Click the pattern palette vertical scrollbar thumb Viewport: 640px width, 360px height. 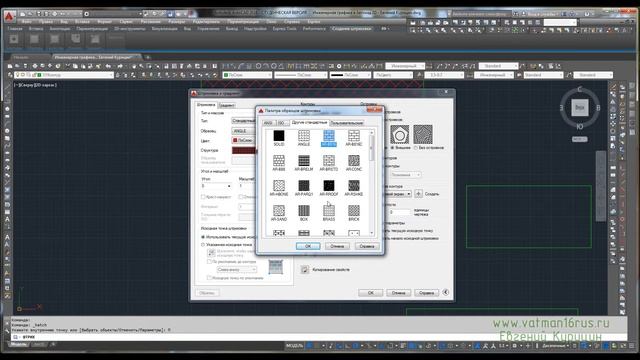click(x=371, y=148)
